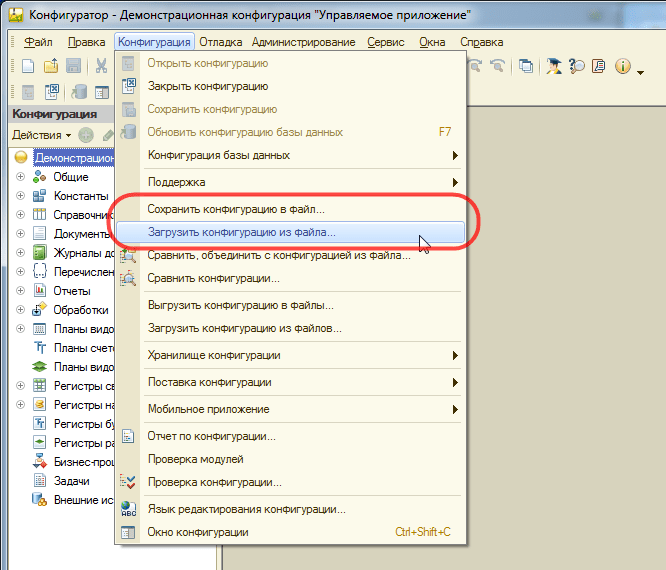Select Закрыть конфигурацию menu entry

pos(291,86)
